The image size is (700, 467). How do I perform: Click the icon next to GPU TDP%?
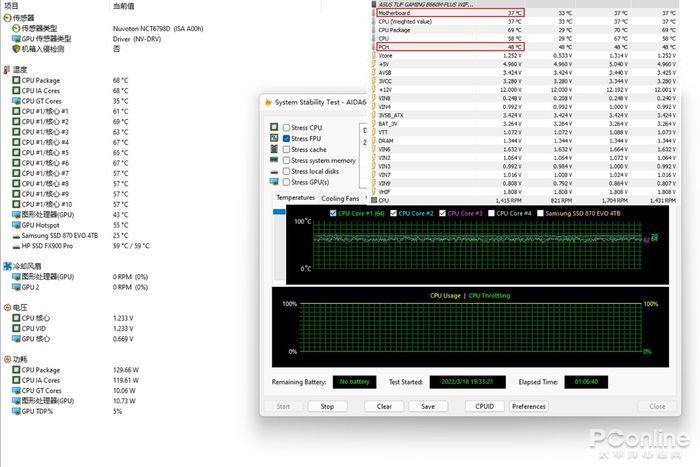point(16,411)
